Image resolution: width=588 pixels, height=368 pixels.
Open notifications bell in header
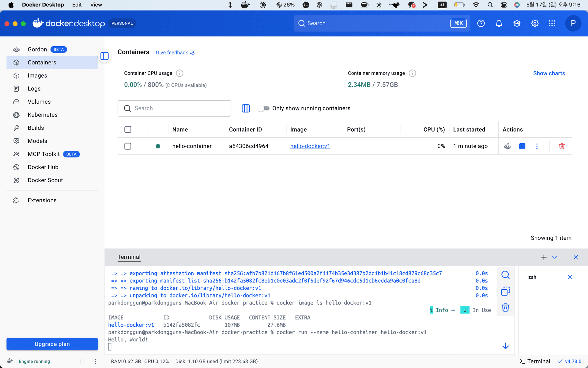(499, 23)
